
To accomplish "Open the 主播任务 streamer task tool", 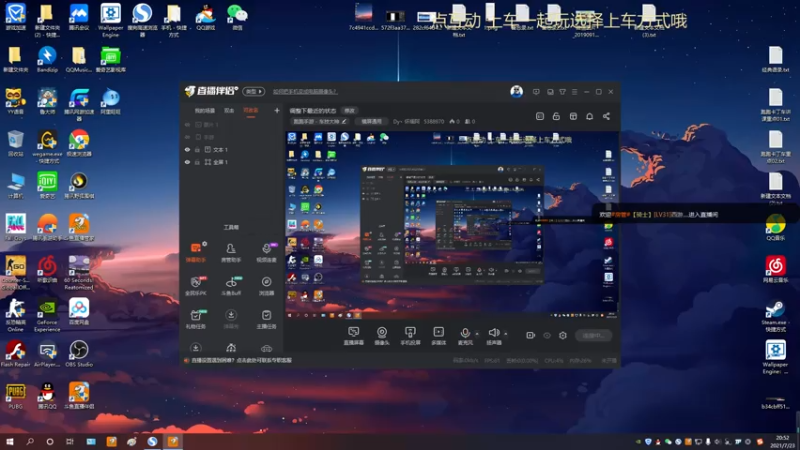I will [x=266, y=318].
